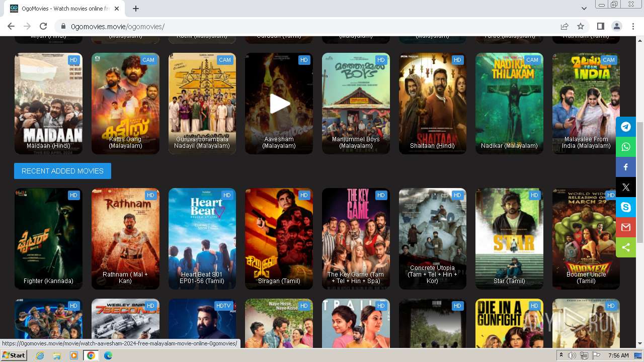
Task: Click the volume speaker tray icon
Action: (572, 355)
